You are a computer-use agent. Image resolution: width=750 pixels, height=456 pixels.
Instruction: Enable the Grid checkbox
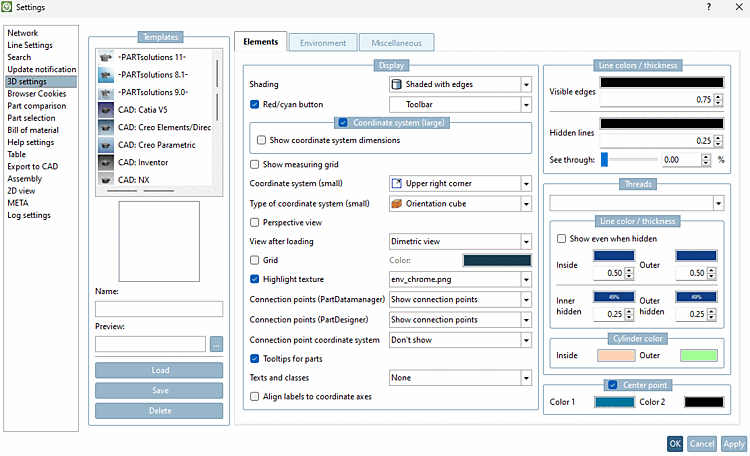click(254, 260)
